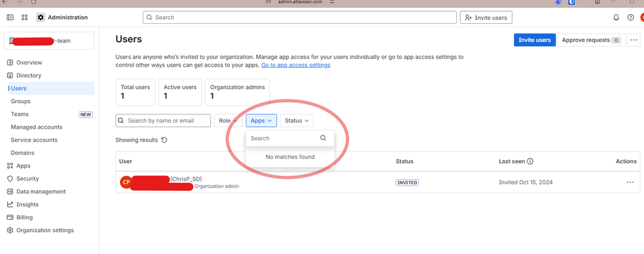Open Service accounts in the sidebar
This screenshot has height=254, width=644.
pyautogui.click(x=34, y=140)
